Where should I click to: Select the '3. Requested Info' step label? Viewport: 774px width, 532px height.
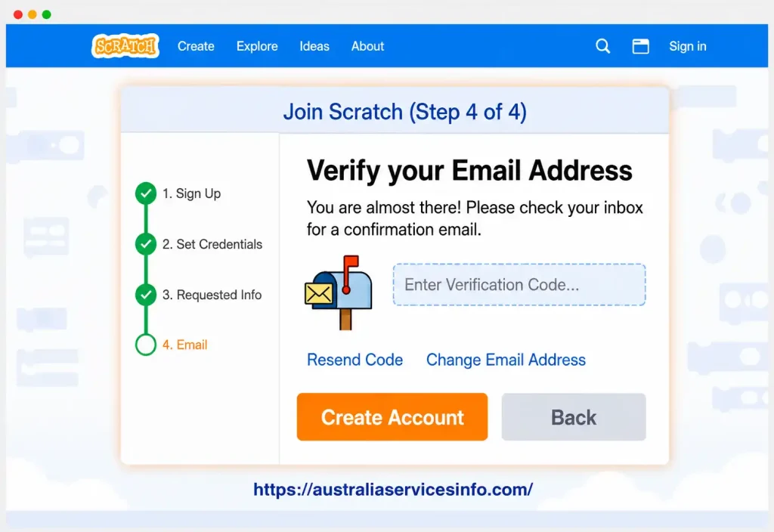[x=212, y=295]
